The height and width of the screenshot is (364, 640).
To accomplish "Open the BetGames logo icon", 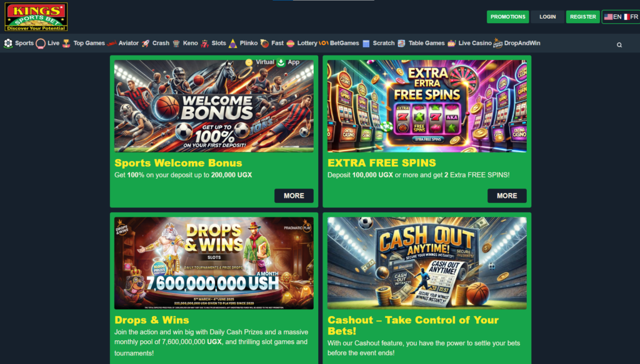I will pyautogui.click(x=323, y=43).
